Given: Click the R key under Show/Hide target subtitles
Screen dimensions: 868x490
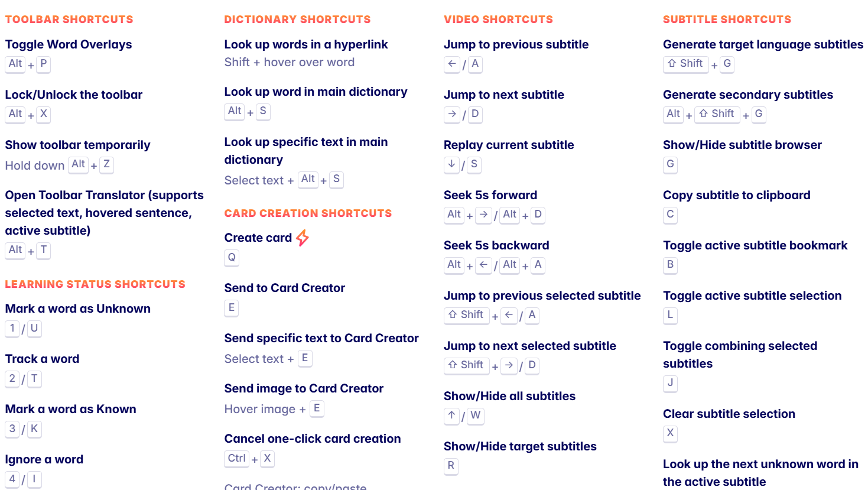Looking at the screenshot, I should point(451,466).
